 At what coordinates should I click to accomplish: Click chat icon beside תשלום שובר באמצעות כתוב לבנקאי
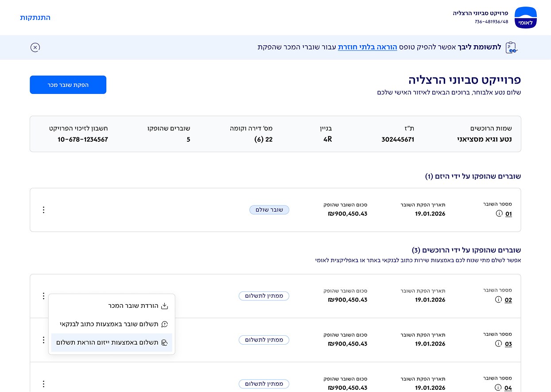pyautogui.click(x=164, y=324)
